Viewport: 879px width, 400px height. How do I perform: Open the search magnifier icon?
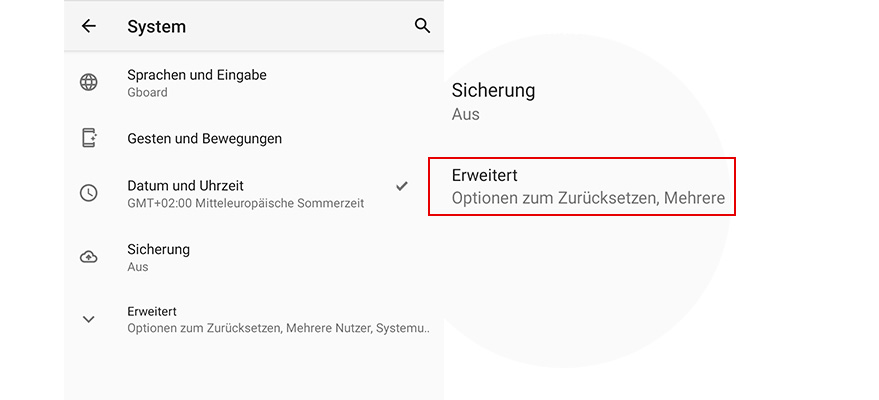pos(422,26)
